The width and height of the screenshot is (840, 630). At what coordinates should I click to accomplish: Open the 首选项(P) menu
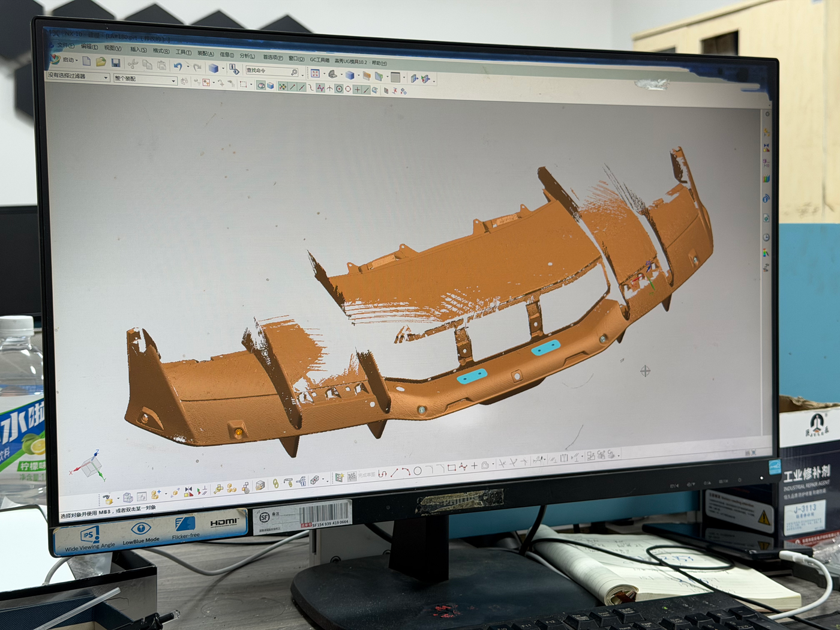pyautogui.click(x=272, y=58)
